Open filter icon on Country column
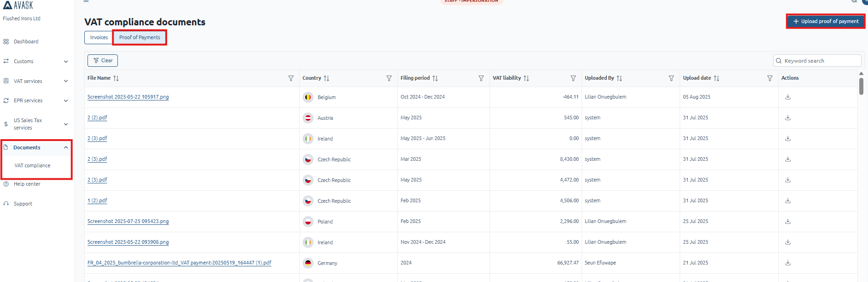This screenshot has width=868, height=282. [x=389, y=78]
